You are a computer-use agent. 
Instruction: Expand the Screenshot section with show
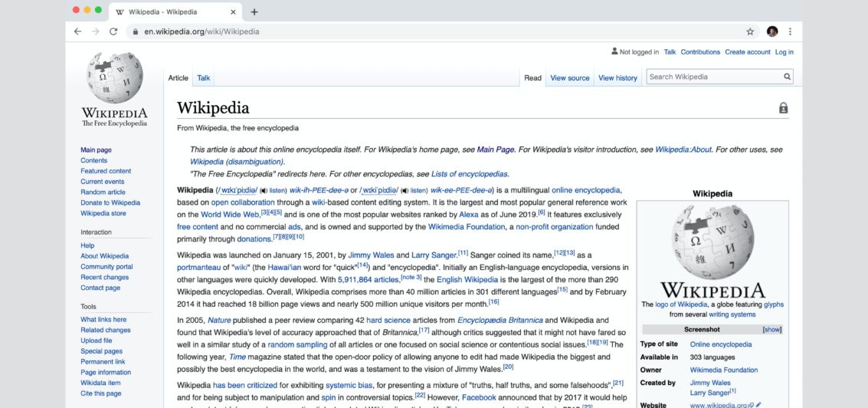[771, 329]
